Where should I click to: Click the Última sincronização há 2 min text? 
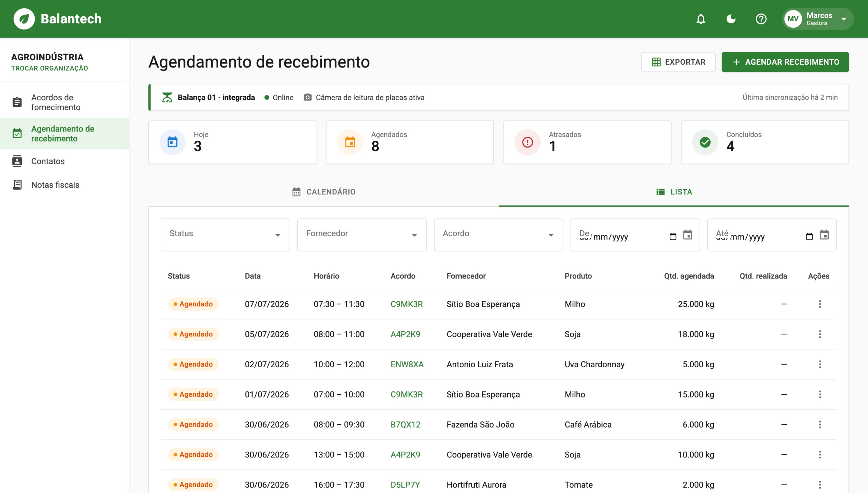(790, 97)
